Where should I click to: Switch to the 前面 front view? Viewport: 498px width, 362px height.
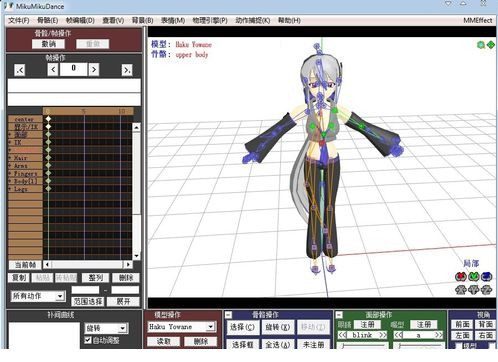click(463, 324)
